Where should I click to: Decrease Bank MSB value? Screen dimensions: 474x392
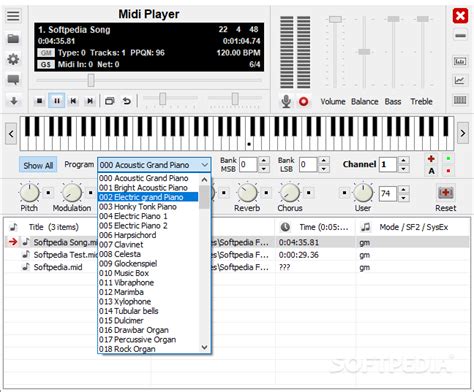click(264, 169)
